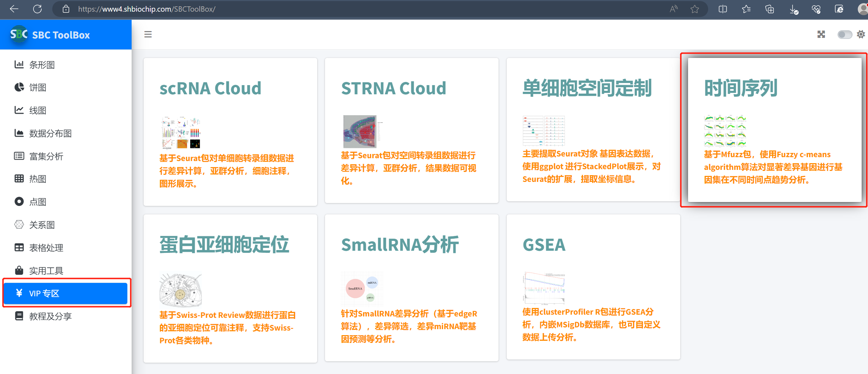Collapse the sidebar with the hamburger button
Image resolution: width=868 pixels, height=374 pixels.
pyautogui.click(x=148, y=34)
